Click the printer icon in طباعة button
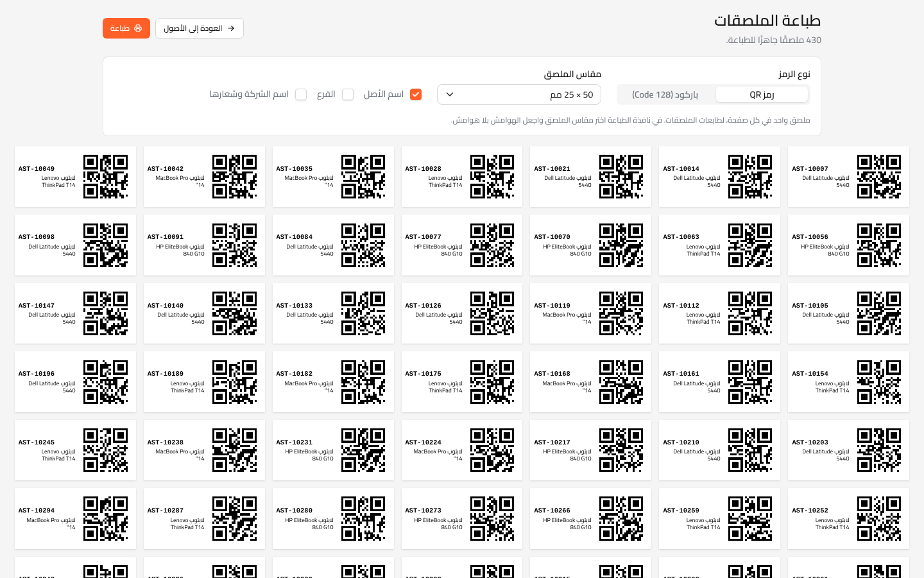 tap(138, 28)
